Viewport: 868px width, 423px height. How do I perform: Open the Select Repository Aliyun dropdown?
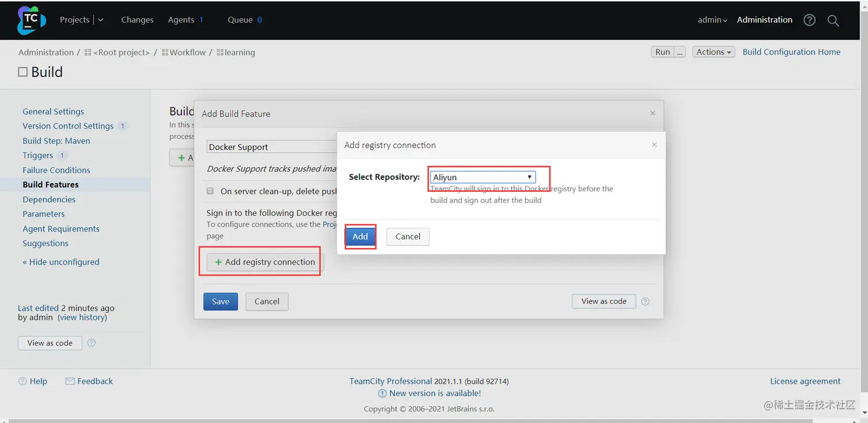point(483,177)
